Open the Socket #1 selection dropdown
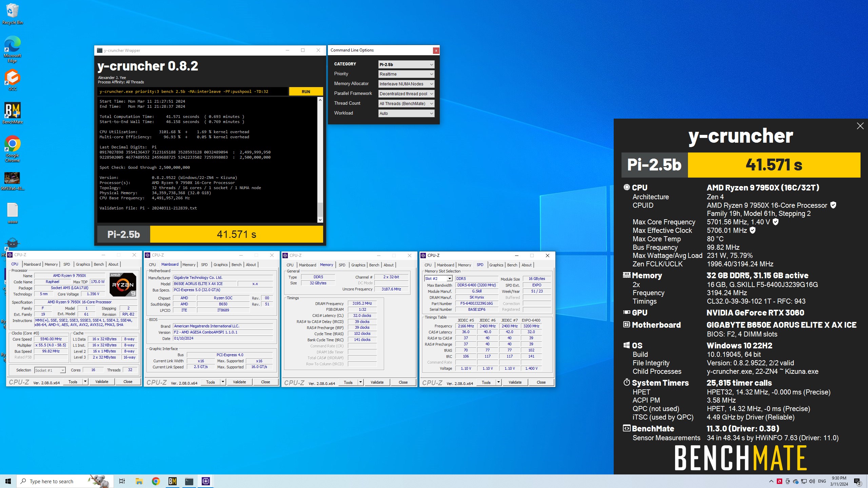This screenshot has width=868, height=488. [x=50, y=370]
